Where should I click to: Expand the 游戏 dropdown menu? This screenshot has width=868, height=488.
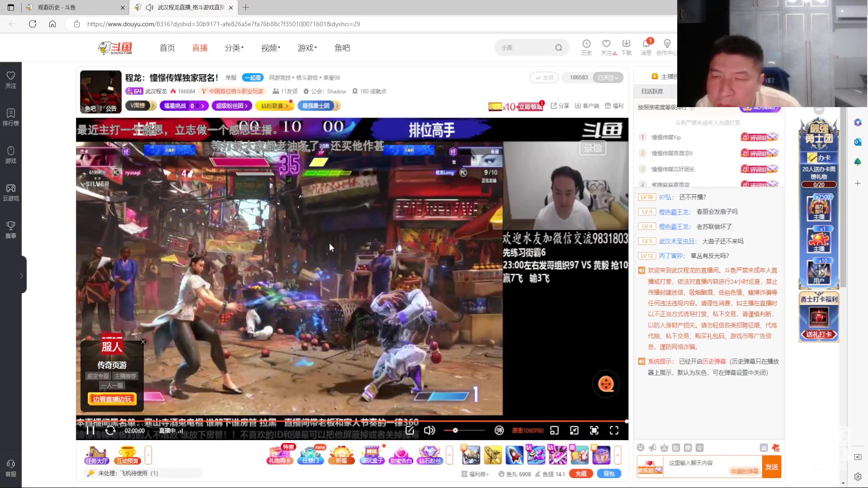(x=307, y=47)
